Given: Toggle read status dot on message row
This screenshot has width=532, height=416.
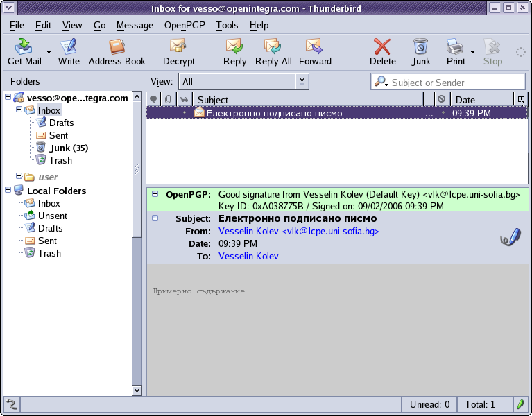Looking at the screenshot, I should coord(185,112).
